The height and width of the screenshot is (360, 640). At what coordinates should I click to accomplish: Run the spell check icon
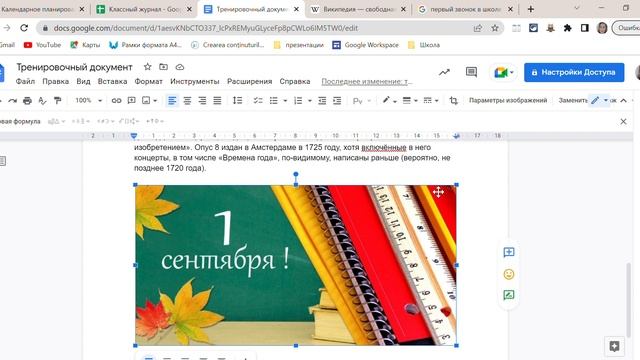(42, 100)
